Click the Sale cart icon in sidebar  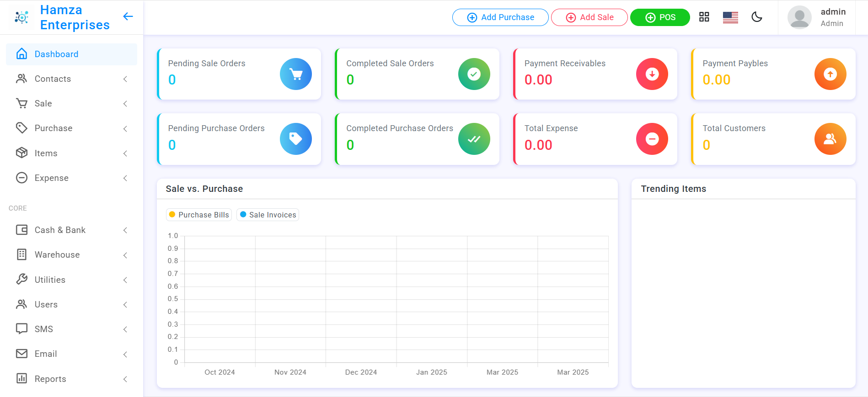21,103
